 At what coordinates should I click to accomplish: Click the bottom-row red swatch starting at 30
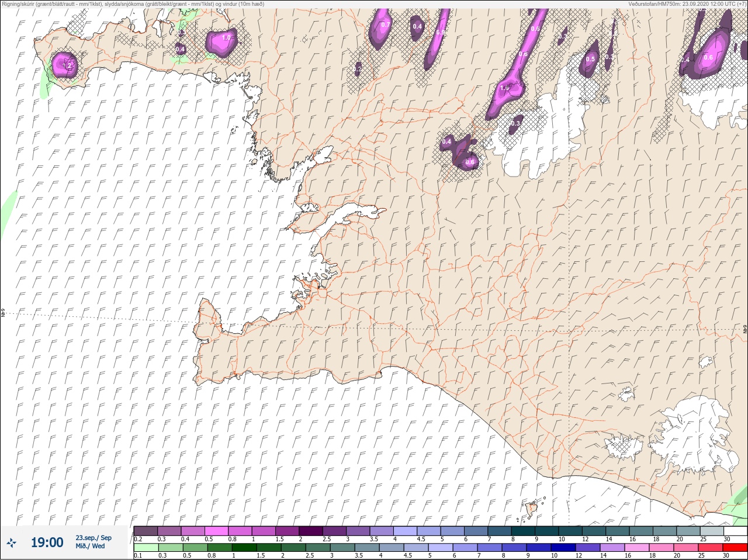735,548
